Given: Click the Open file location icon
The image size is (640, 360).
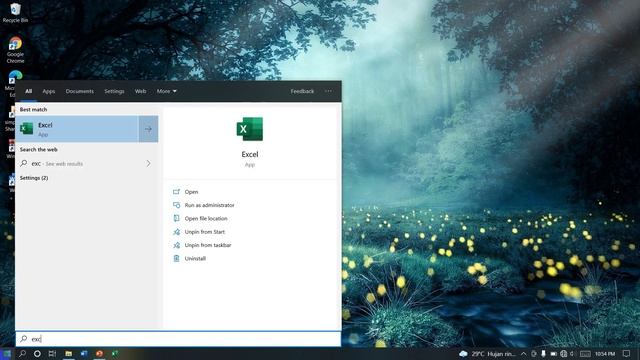Looking at the screenshot, I should pos(176,218).
